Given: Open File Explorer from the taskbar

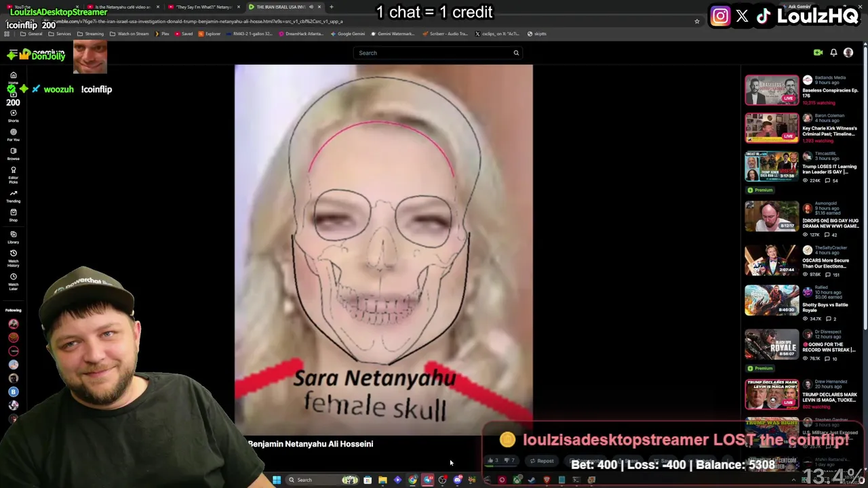Looking at the screenshot, I should click(382, 480).
